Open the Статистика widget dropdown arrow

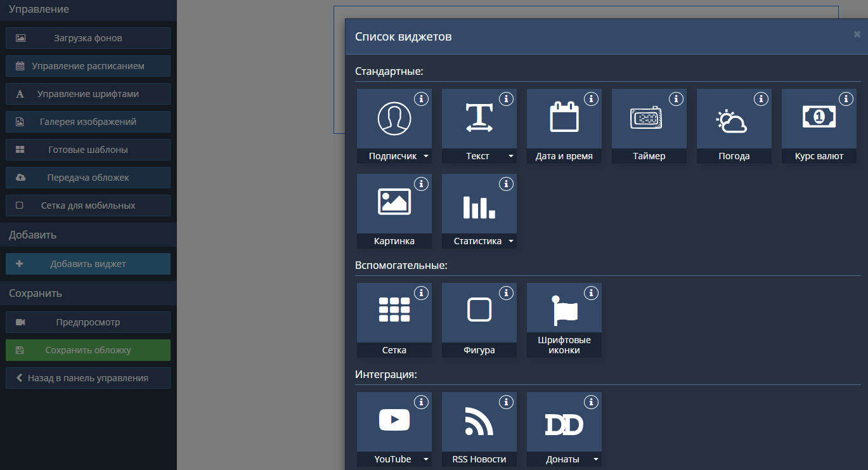(511, 241)
